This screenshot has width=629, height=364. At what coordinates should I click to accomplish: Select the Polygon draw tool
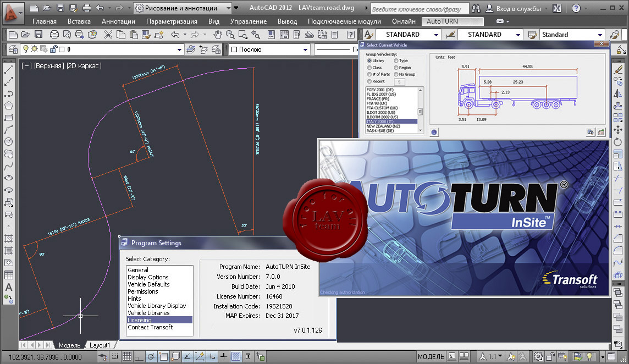(8, 106)
